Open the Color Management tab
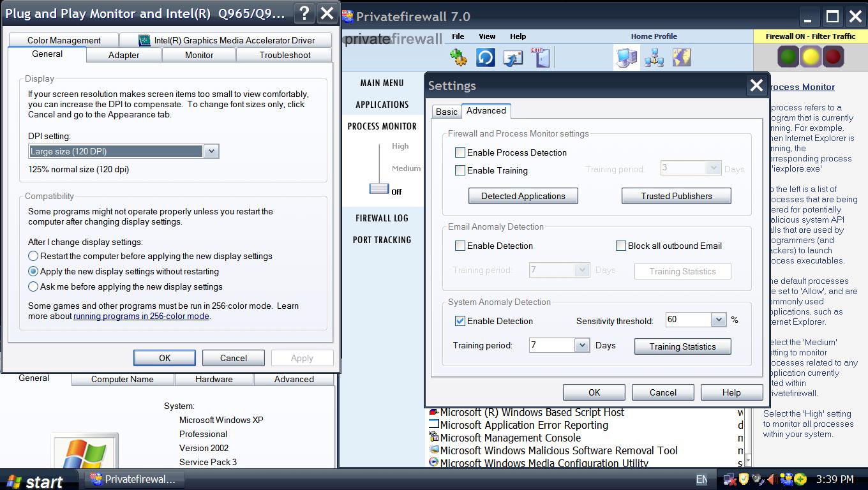 tap(64, 40)
